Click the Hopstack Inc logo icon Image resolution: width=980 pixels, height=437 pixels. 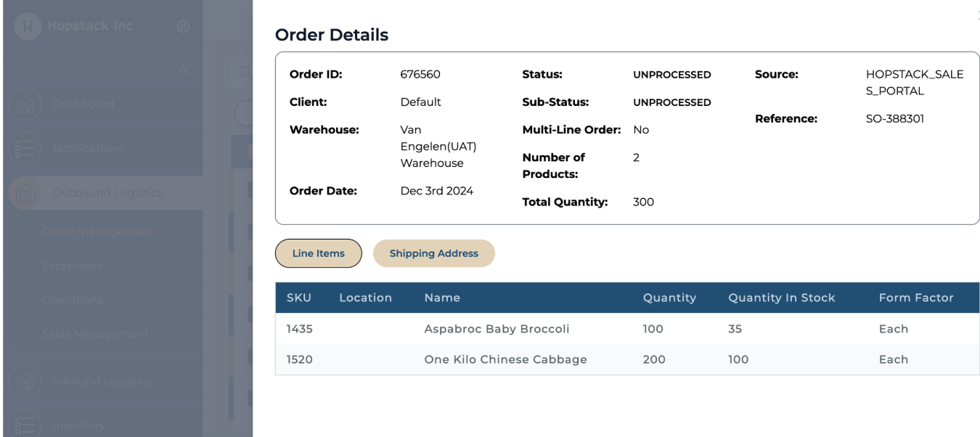pos(28,27)
